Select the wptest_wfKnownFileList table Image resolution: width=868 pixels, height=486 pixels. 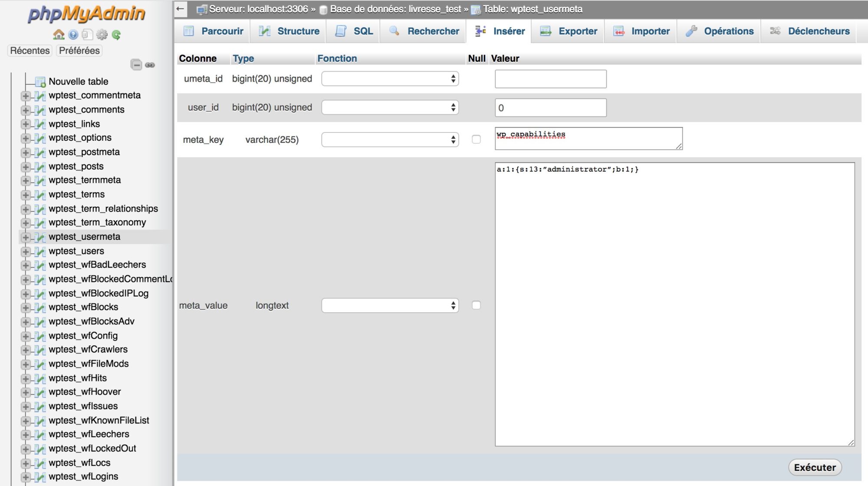point(99,420)
